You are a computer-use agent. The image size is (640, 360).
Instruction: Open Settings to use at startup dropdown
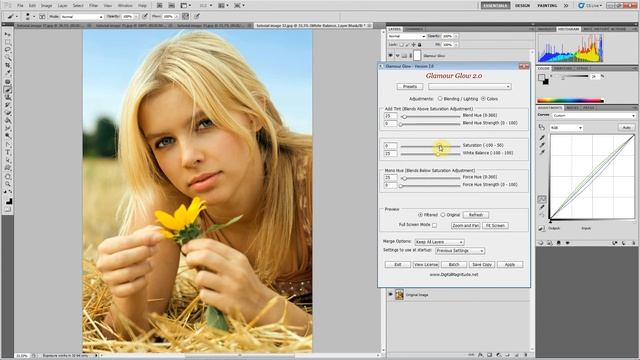(x=460, y=251)
